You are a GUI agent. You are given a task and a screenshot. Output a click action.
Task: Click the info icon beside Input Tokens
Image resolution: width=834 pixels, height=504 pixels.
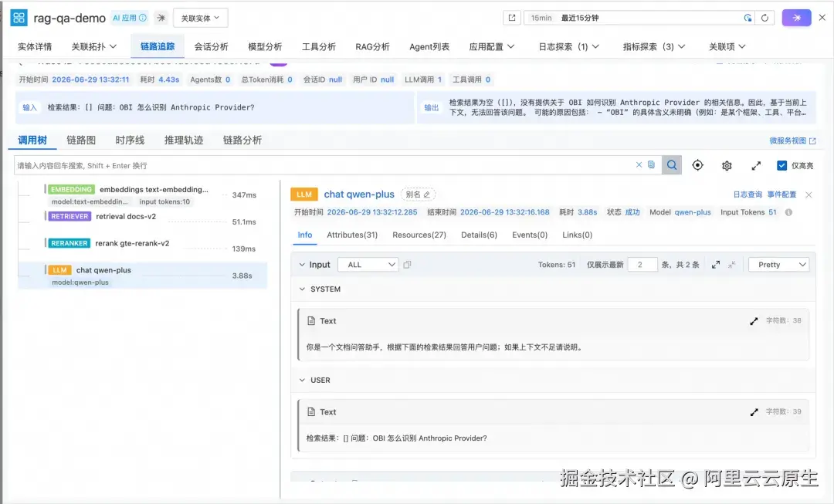(x=788, y=212)
